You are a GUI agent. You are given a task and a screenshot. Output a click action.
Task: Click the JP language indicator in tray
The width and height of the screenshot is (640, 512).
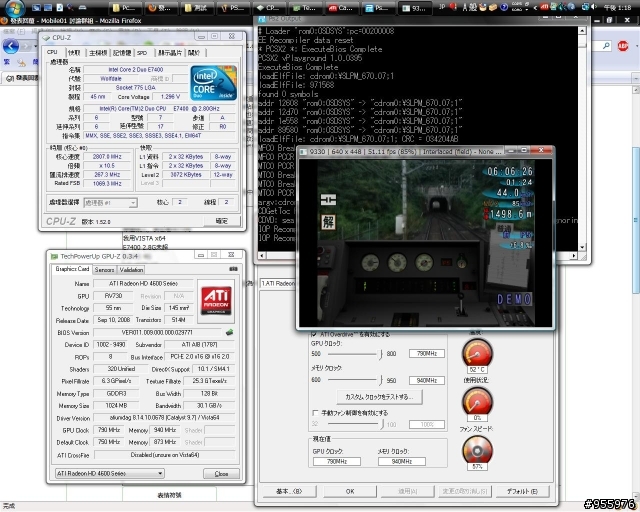point(442,7)
